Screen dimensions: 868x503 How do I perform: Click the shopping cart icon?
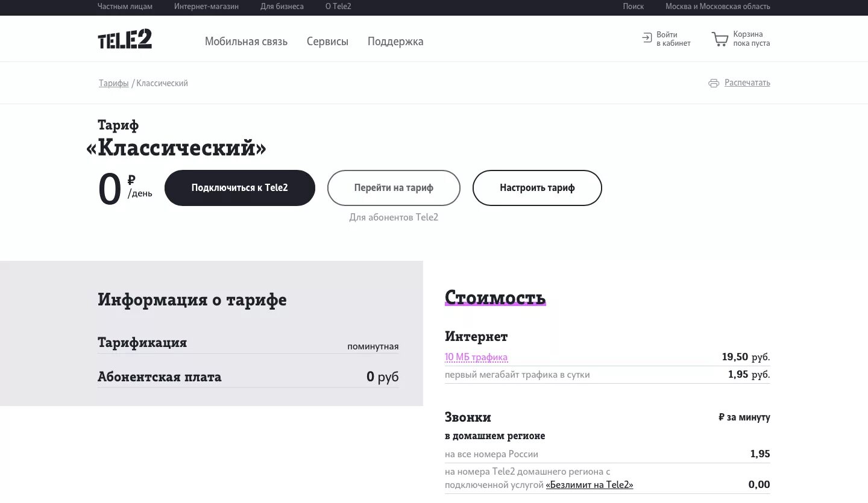point(720,39)
